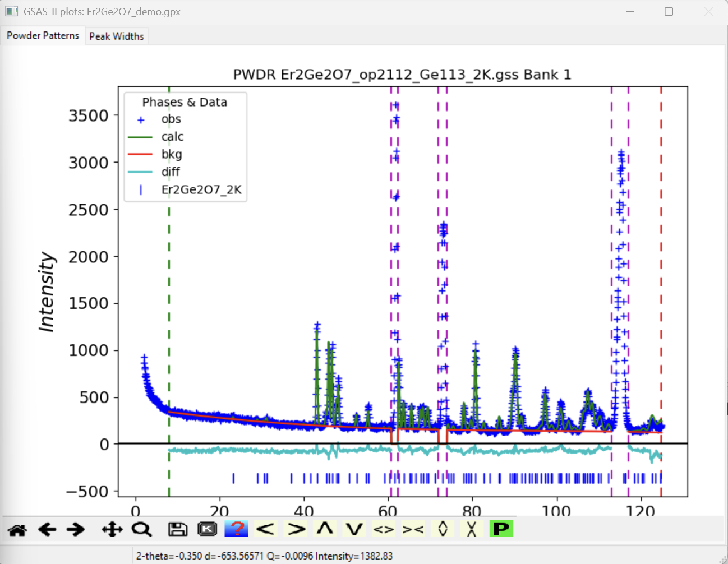
Task: Click the plot title 'PWDR Er2Ge2O7_op2112_Ge113_2K.gss Bank 1'
Action: [x=402, y=75]
